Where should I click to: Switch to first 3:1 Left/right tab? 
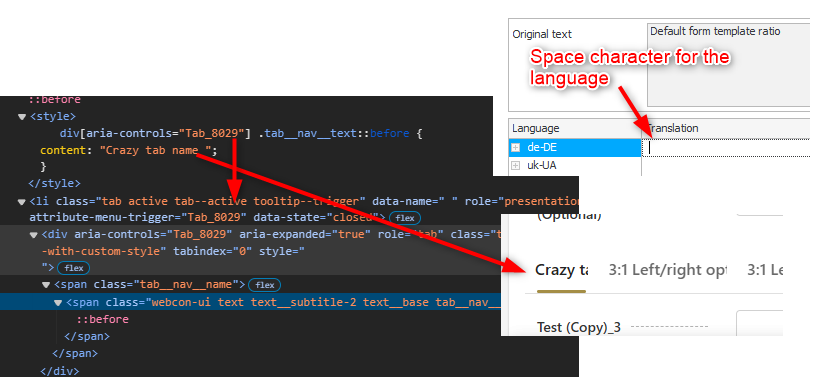[667, 270]
